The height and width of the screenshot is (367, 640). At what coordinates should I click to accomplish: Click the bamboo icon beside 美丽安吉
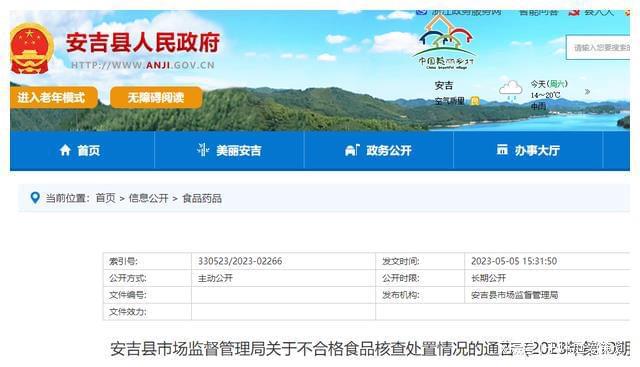point(203,150)
